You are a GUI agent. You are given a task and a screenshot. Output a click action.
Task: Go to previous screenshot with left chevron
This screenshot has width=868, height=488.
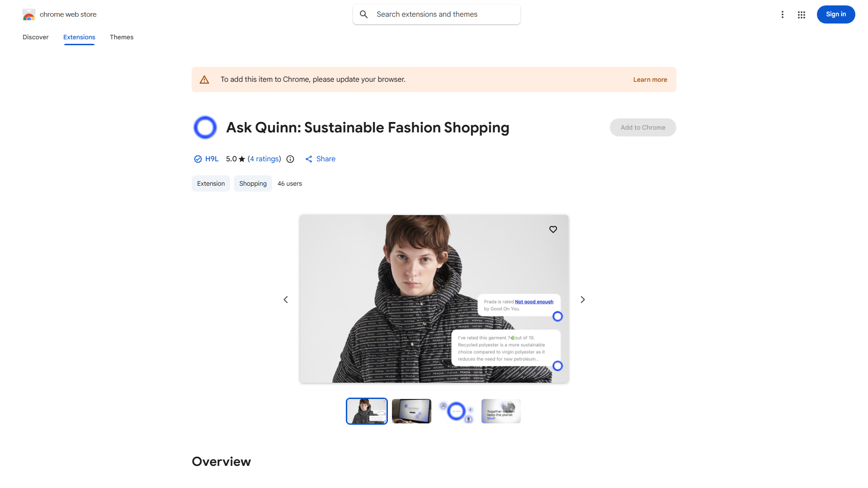point(286,300)
